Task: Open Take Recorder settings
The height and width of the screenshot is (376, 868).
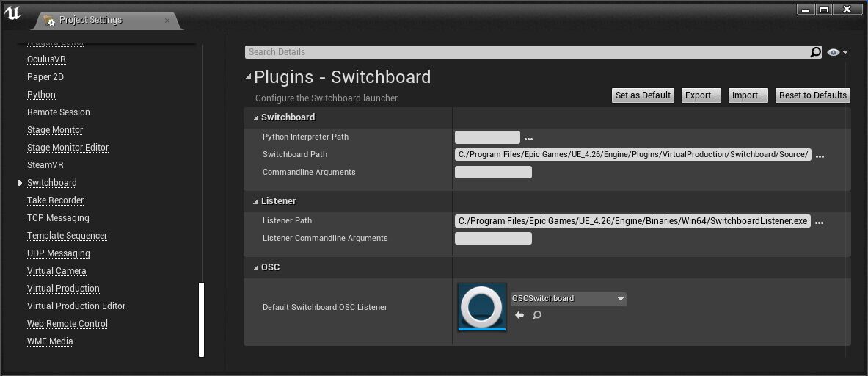Action: [55, 200]
